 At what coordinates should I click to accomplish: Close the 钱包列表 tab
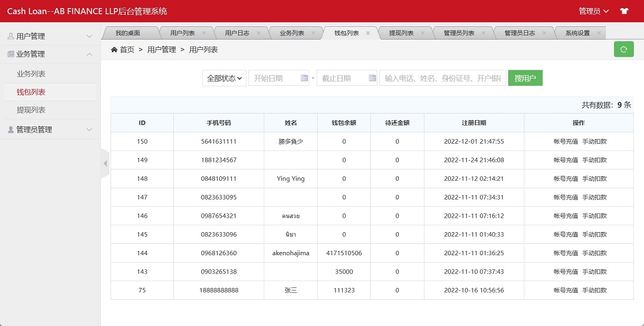368,33
